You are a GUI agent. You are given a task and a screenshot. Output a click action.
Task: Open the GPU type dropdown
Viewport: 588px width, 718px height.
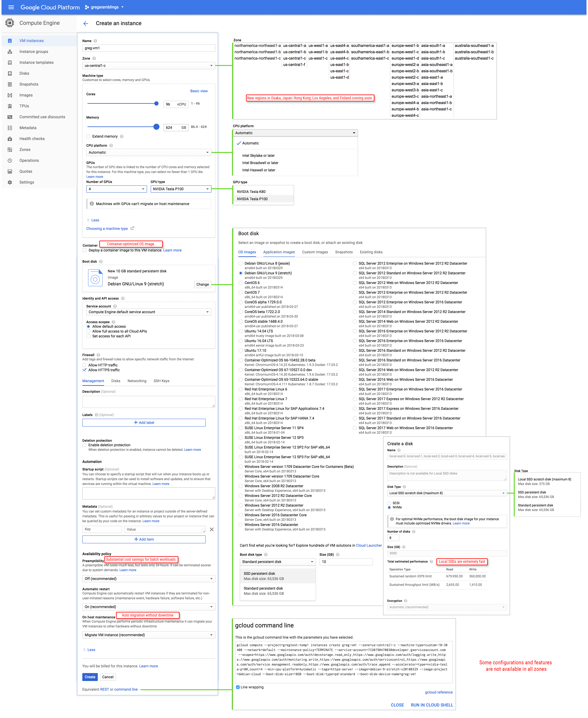coord(181,189)
